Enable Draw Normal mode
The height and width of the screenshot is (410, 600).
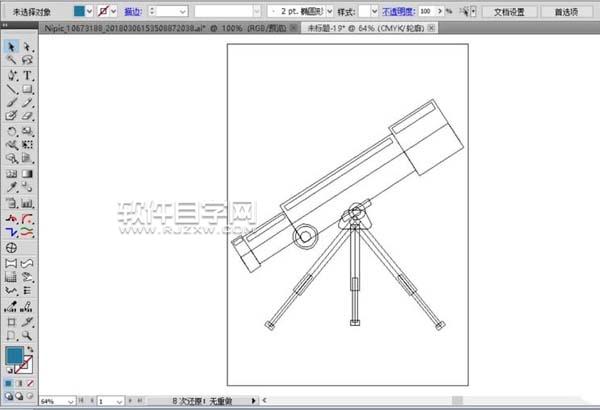9,396
